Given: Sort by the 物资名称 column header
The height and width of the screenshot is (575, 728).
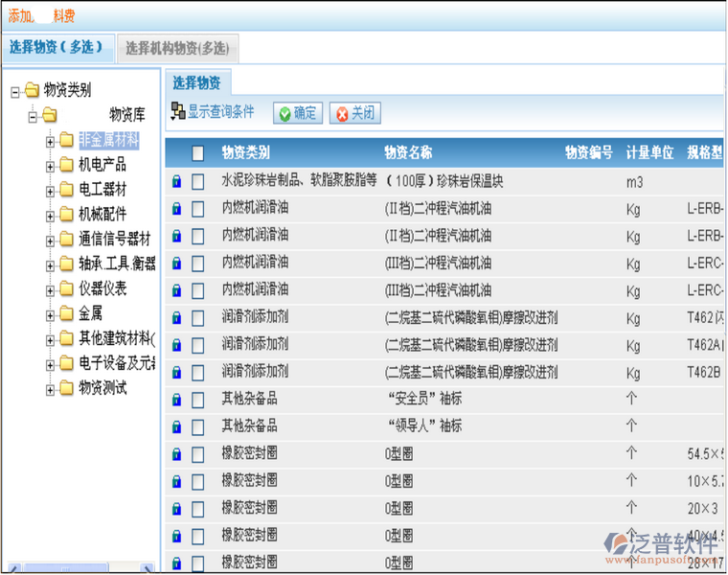Looking at the screenshot, I should (x=408, y=153).
